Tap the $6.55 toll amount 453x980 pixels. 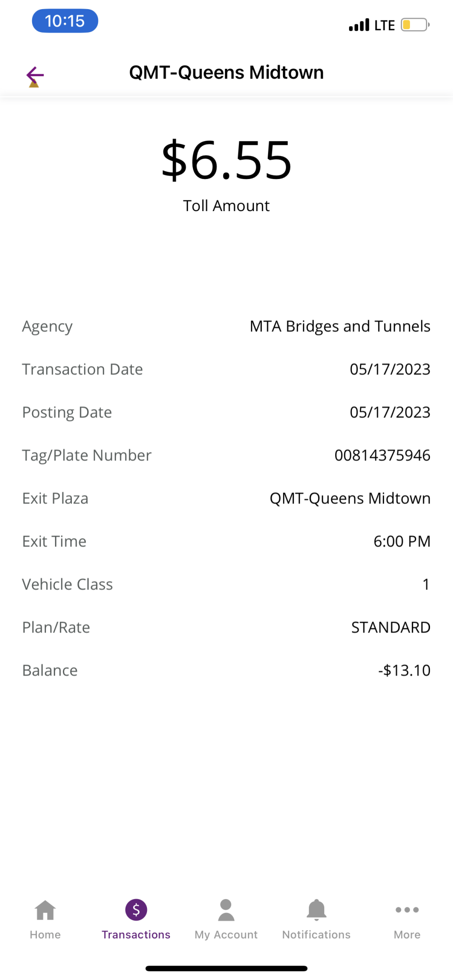tap(226, 160)
